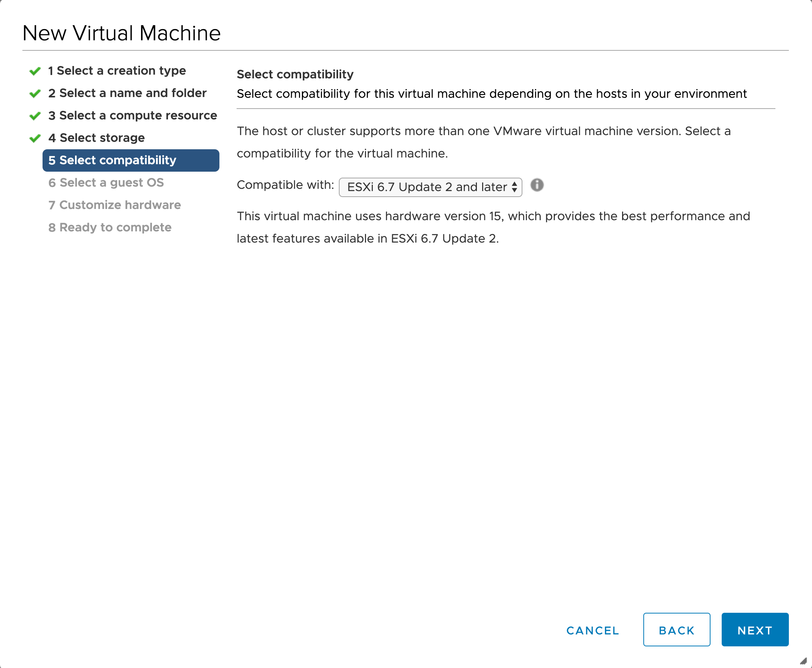The height and width of the screenshot is (668, 812).
Task: Click the BACK button to return
Action: (676, 630)
